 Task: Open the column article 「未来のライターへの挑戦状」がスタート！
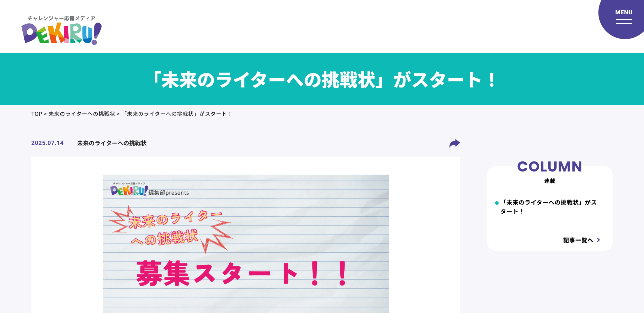(x=548, y=207)
